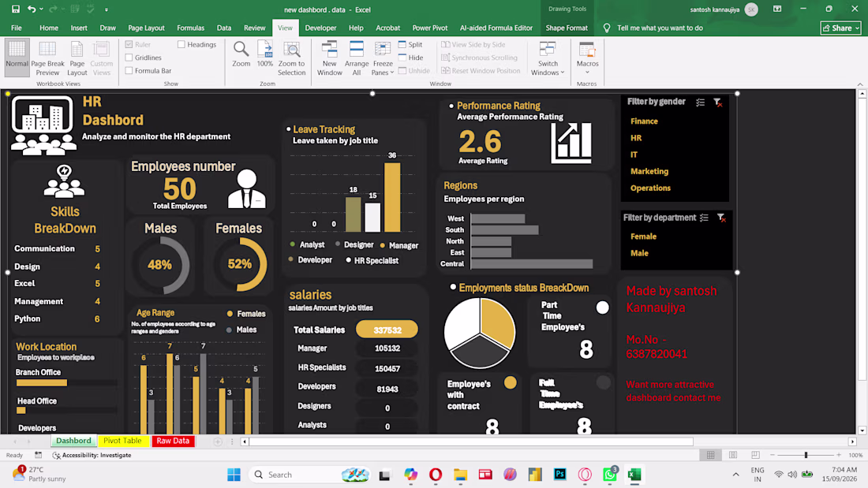Viewport: 868px width, 488px height.
Task: Switch to Page Layout view from status bar
Action: [x=733, y=455]
